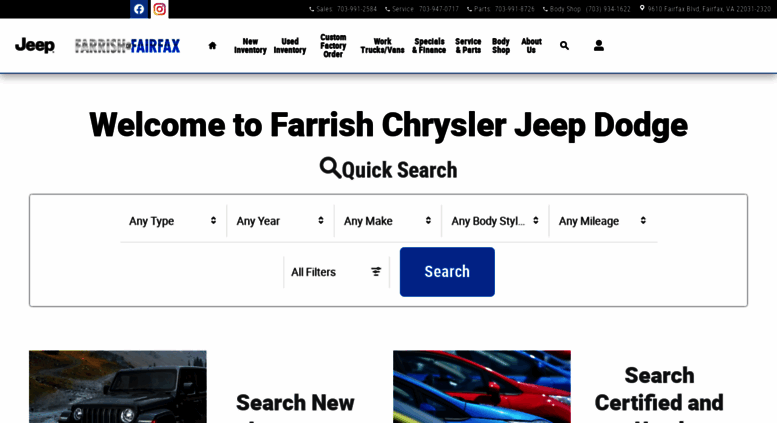This screenshot has height=423, width=777.
Task: Open the Used Inventory menu
Action: (x=290, y=46)
